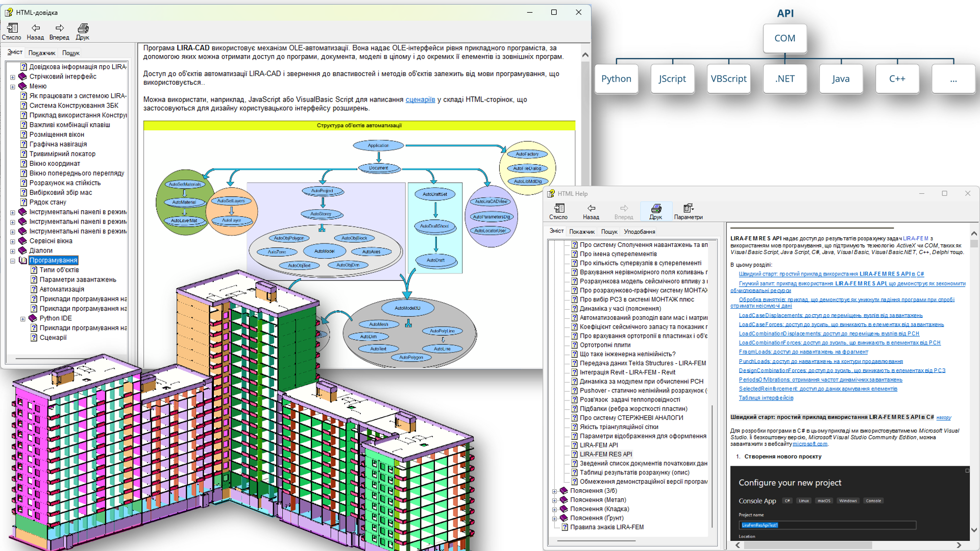Click the Стисло hide icon in HTML Help
The image size is (980, 551).
click(x=559, y=208)
